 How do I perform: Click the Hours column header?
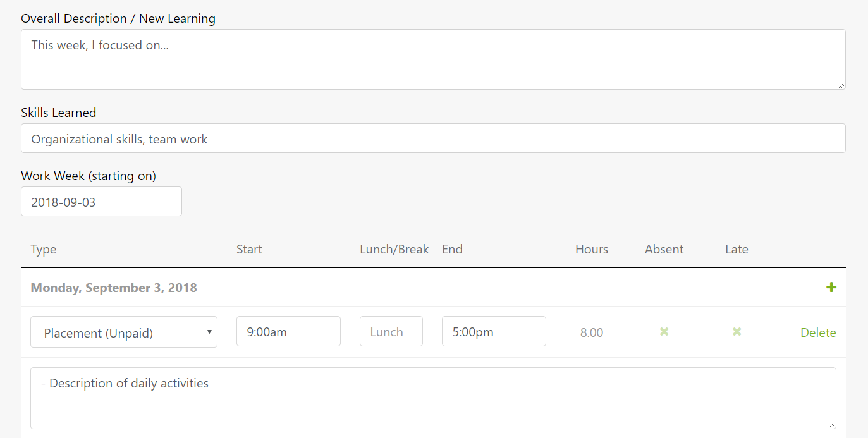click(591, 249)
